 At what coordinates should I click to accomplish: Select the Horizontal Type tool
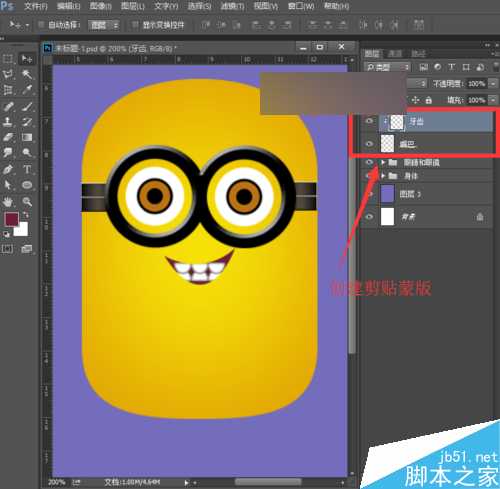pos(27,169)
